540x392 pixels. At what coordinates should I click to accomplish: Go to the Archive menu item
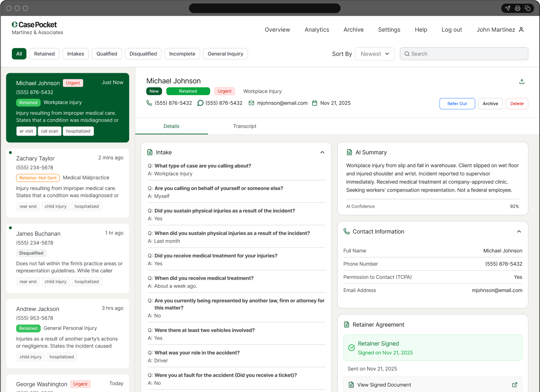[354, 30]
